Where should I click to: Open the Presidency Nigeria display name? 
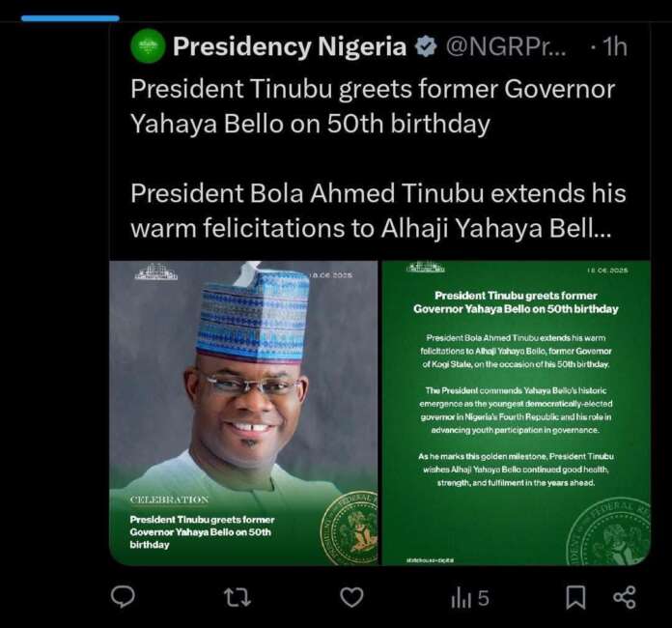point(289,46)
